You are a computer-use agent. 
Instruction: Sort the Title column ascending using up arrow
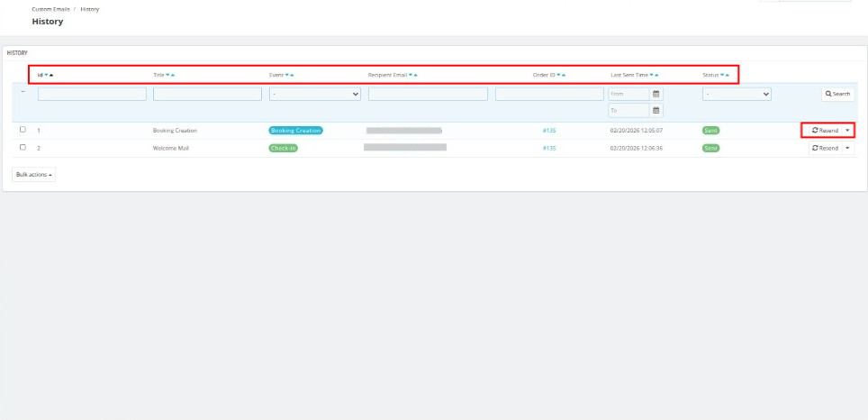click(172, 74)
